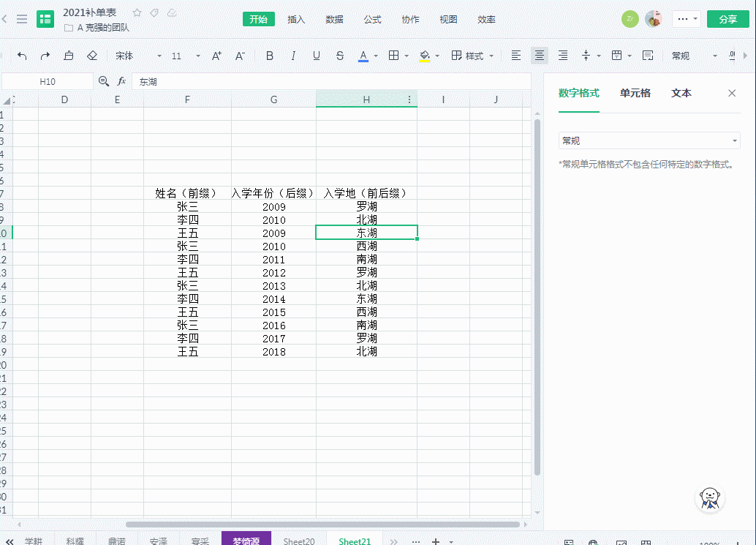Open the font name 宋体 dropdown

tap(138, 56)
